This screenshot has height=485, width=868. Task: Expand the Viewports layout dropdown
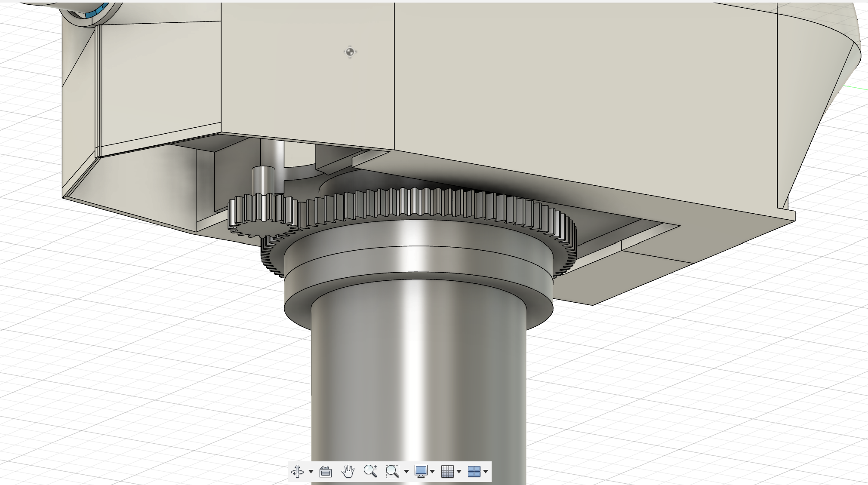pyautogui.click(x=486, y=472)
